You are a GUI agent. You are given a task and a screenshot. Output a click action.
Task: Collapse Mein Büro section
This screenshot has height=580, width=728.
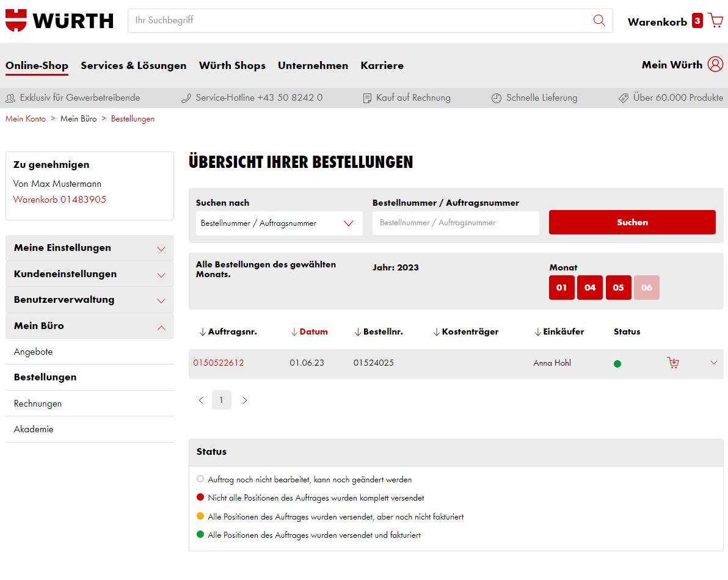[90, 326]
